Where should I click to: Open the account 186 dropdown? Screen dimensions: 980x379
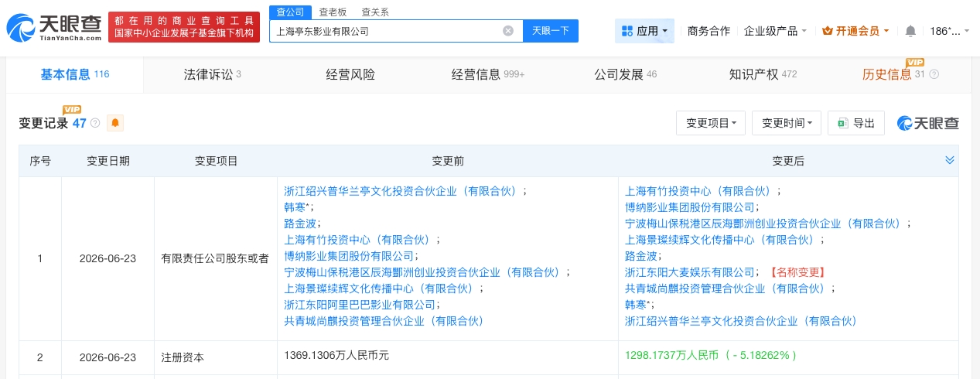point(950,31)
